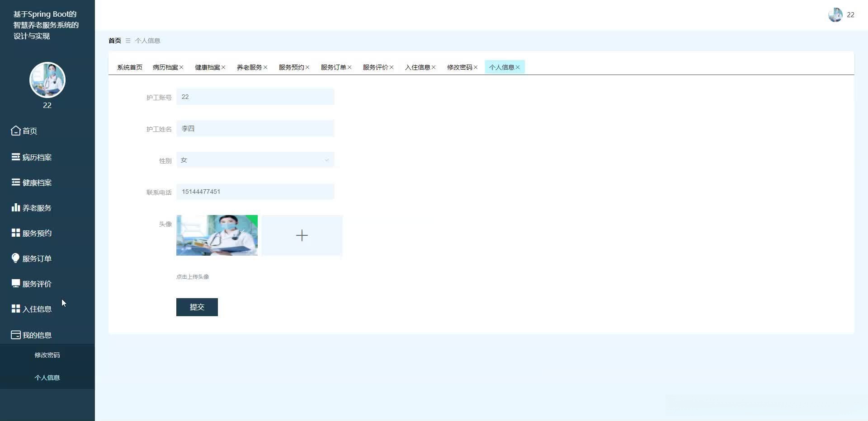Click the 头像 field label
This screenshot has height=421, width=868.
click(x=165, y=224)
